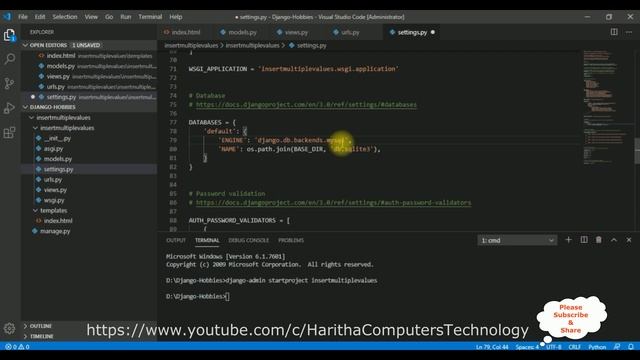Change indentation via Spaces: 4
Viewport: 640px width, 360px height.
(527, 347)
